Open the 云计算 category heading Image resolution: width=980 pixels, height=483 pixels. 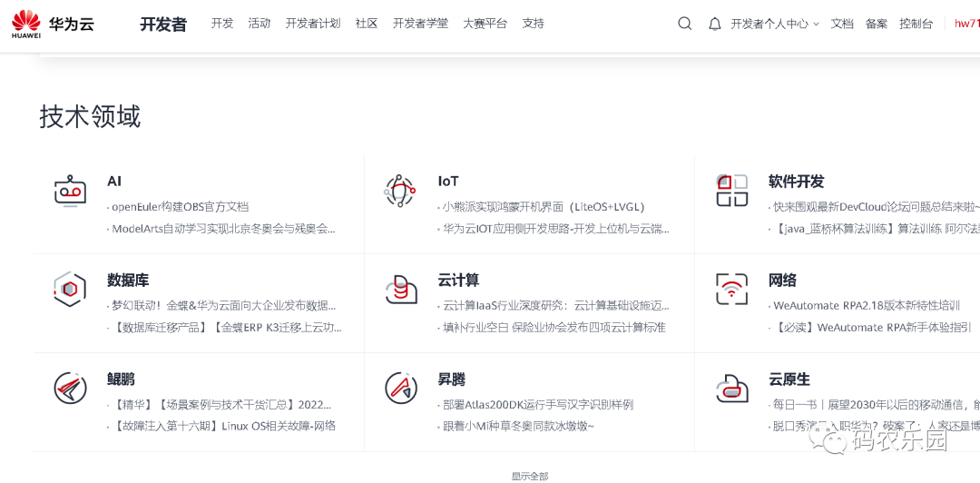tap(459, 280)
